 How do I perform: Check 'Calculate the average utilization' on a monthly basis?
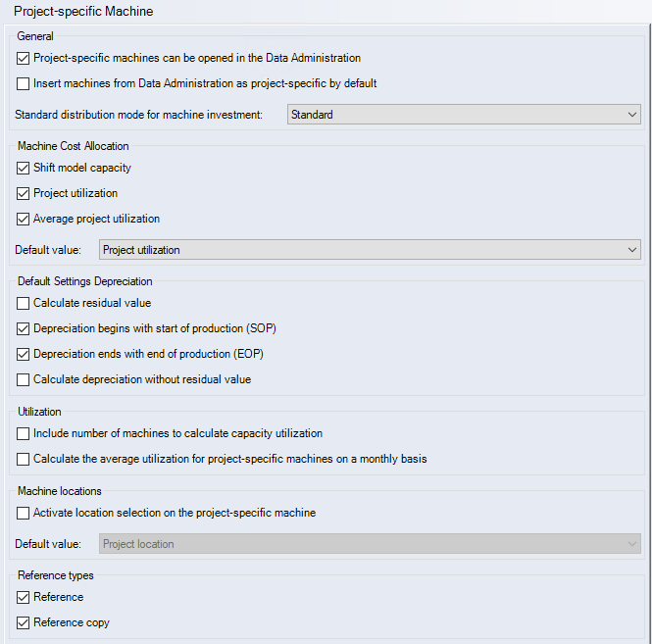pos(24,460)
